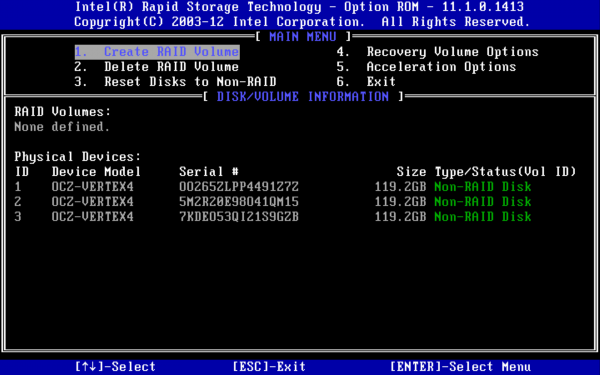The width and height of the screenshot is (600, 375).
Task: Select the Exit menu option
Action: pyautogui.click(x=366, y=82)
